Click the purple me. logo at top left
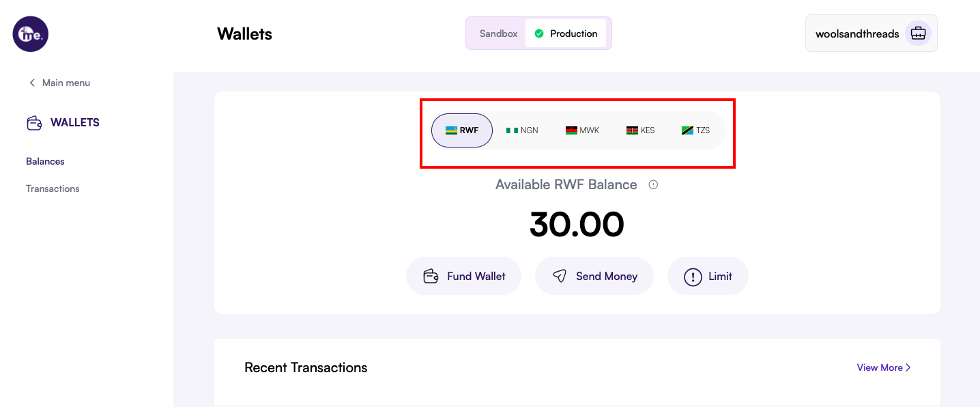The width and height of the screenshot is (980, 407). [30, 33]
